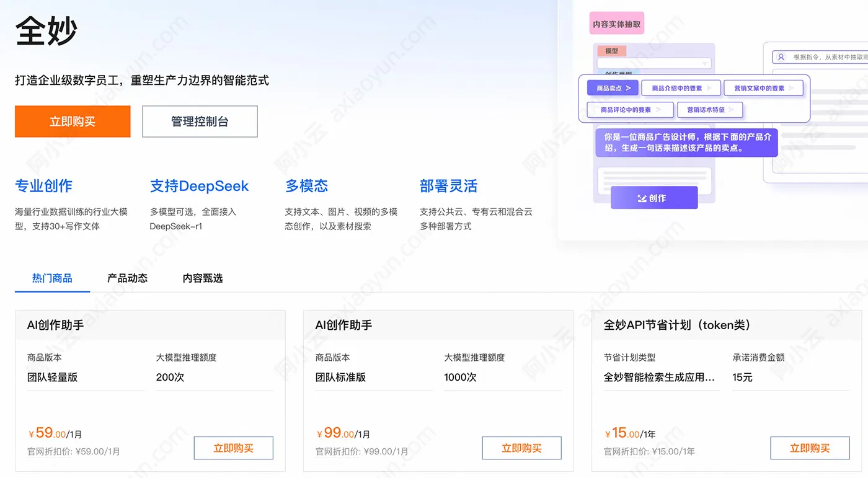Click the purple prompt bubble 你是一位商品广告设计师

tap(686, 143)
